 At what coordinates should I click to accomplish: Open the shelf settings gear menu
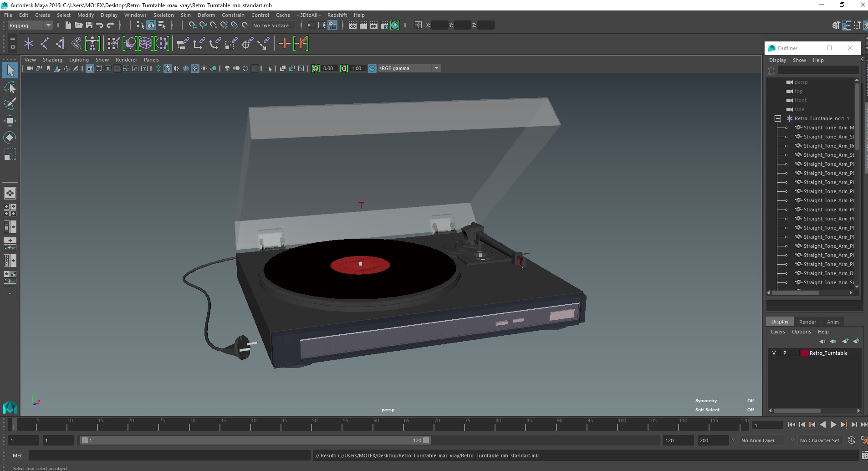point(12,47)
